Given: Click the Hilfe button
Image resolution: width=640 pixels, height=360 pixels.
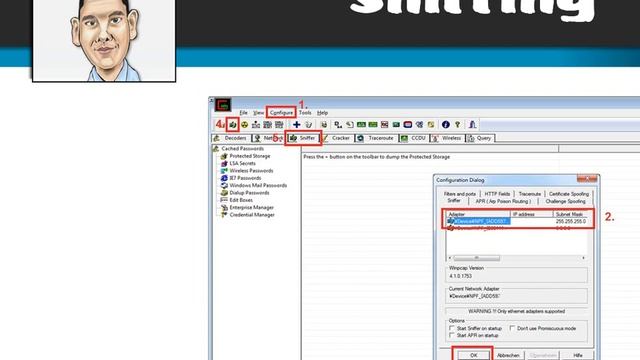Looking at the screenshot, I should [x=578, y=356].
